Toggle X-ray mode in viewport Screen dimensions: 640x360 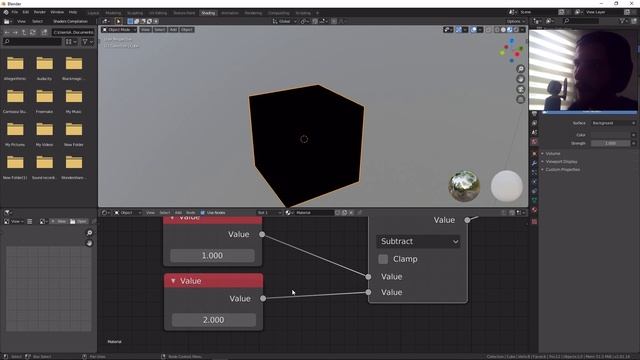[489, 30]
